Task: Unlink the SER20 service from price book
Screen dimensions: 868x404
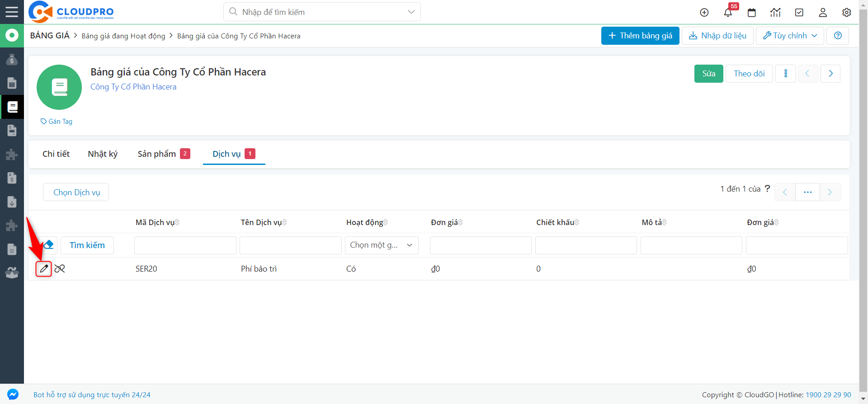Action: point(60,269)
